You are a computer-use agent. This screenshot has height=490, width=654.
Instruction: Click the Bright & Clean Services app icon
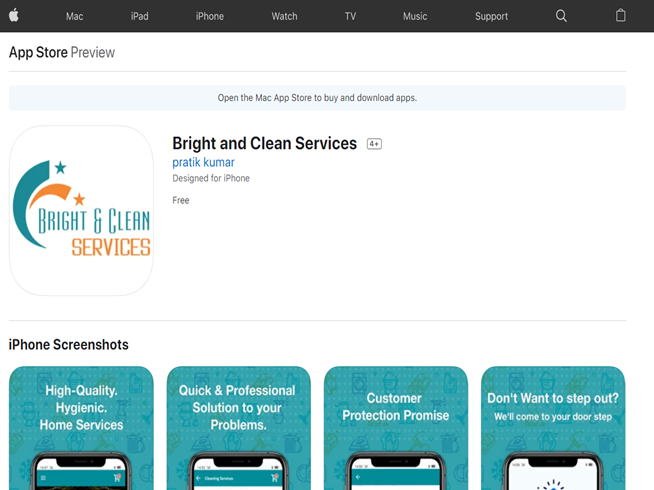tap(81, 211)
